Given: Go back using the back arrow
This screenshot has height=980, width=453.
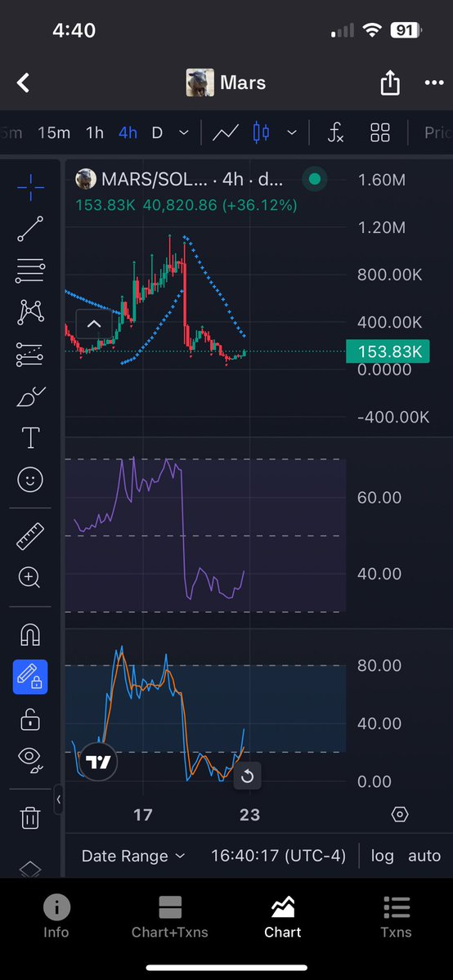Looking at the screenshot, I should (23, 83).
